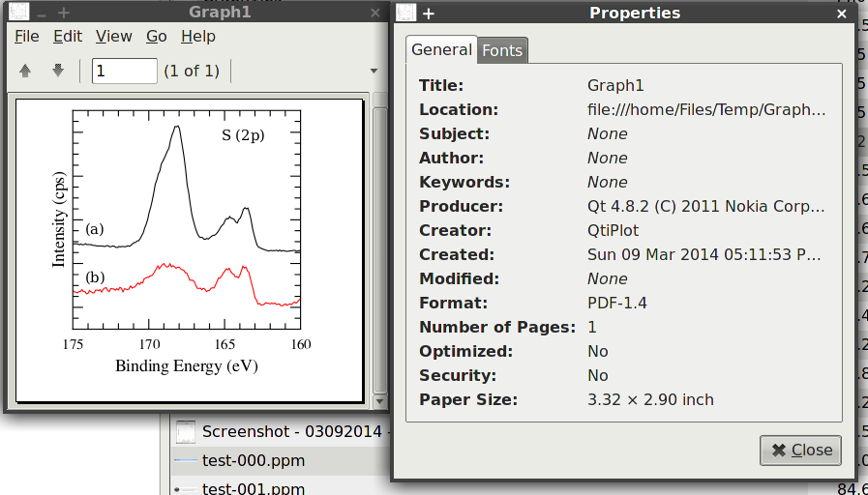Click the Producer value Qt 4.8.2
Viewport: 868px width, 495px height.
(705, 206)
